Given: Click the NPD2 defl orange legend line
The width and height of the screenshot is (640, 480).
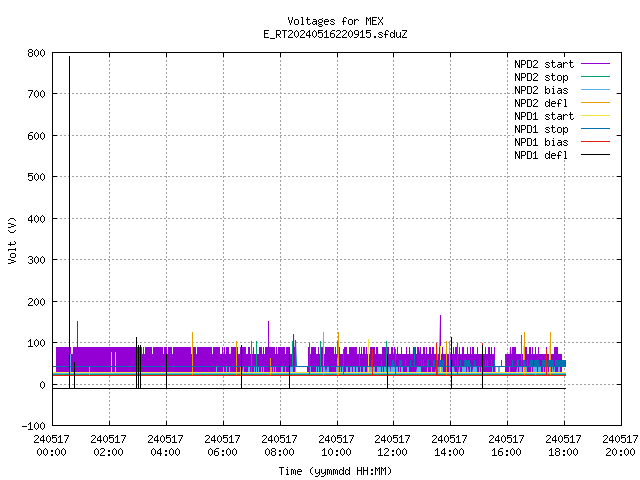Looking at the screenshot, I should (x=595, y=103).
